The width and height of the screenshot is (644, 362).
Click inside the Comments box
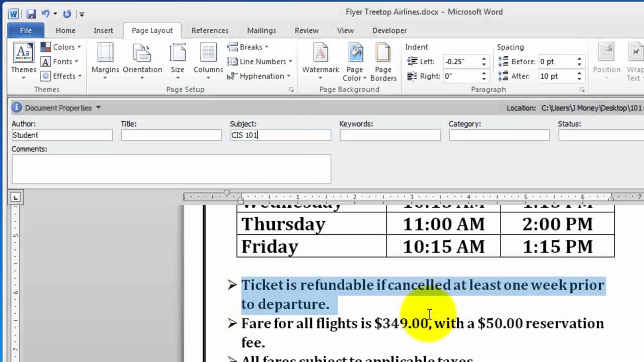coord(171,169)
